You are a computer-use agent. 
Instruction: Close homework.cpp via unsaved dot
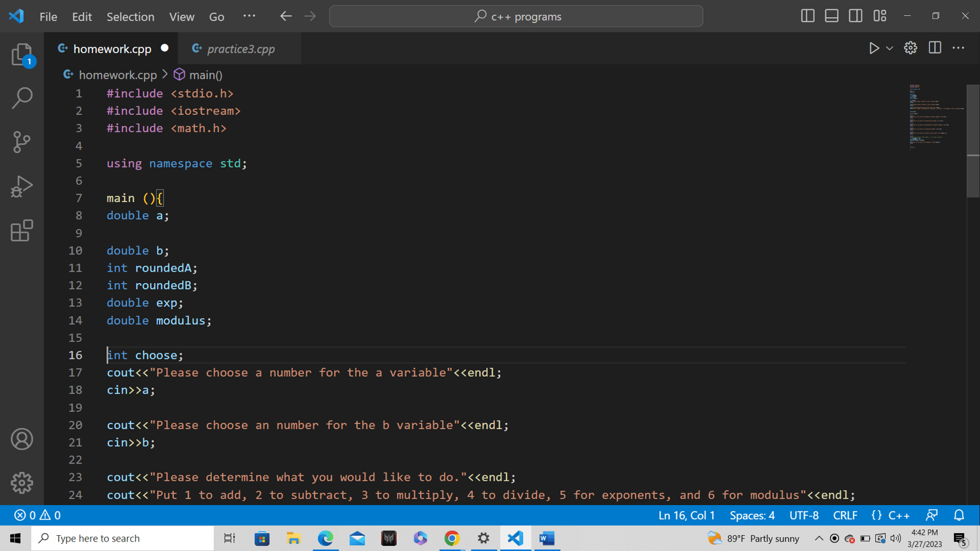pos(165,48)
